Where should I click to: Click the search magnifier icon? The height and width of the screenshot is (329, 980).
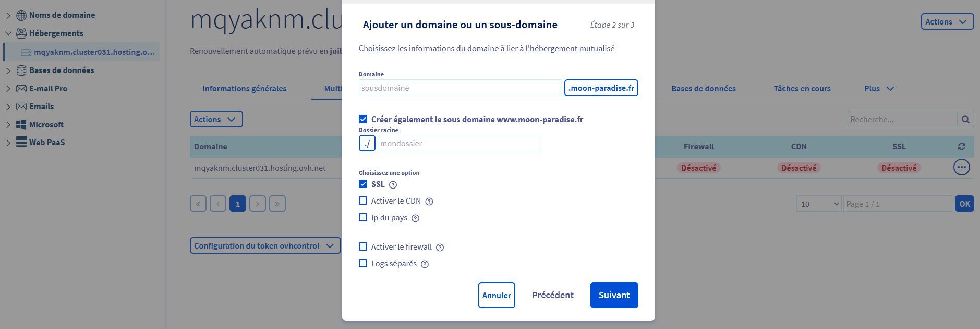pyautogui.click(x=965, y=120)
